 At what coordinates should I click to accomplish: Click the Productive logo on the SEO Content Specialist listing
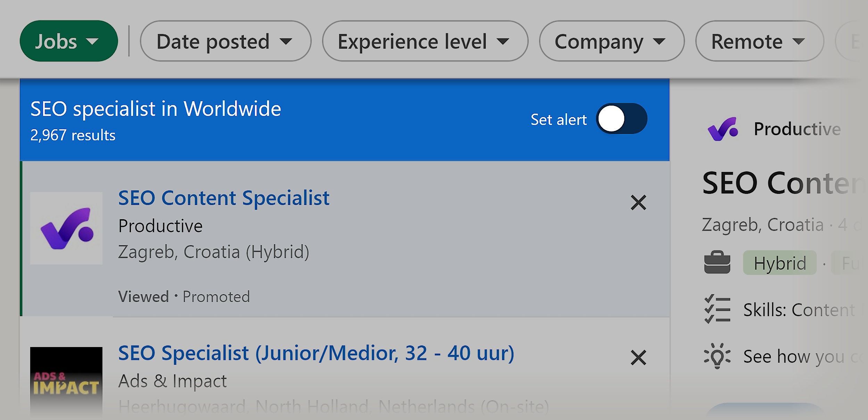point(66,229)
